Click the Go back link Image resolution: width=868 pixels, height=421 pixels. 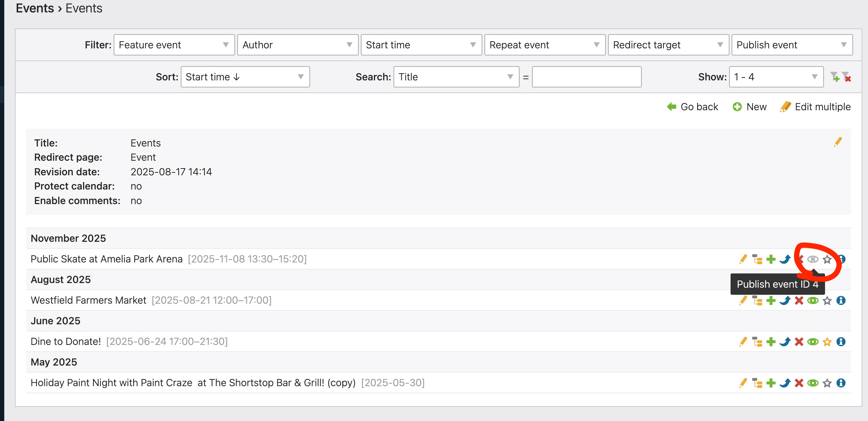[x=693, y=107]
